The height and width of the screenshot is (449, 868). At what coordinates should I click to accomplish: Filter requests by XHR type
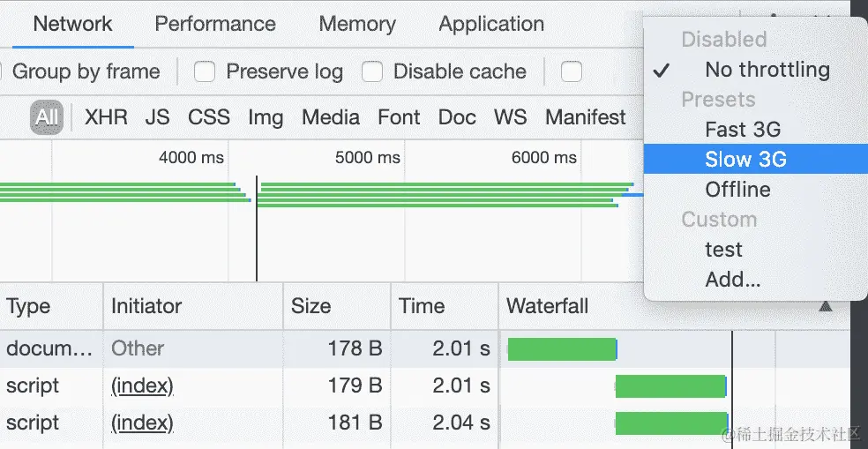106,117
